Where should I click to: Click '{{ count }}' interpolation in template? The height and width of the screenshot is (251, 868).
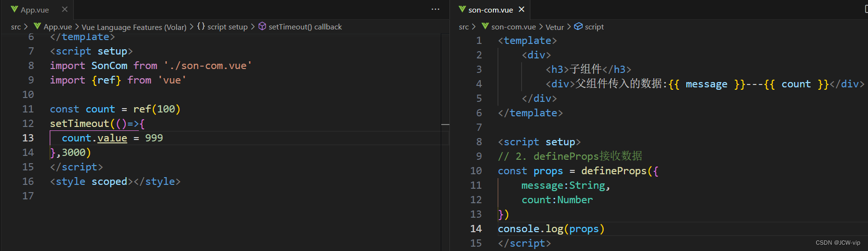pyautogui.click(x=797, y=84)
